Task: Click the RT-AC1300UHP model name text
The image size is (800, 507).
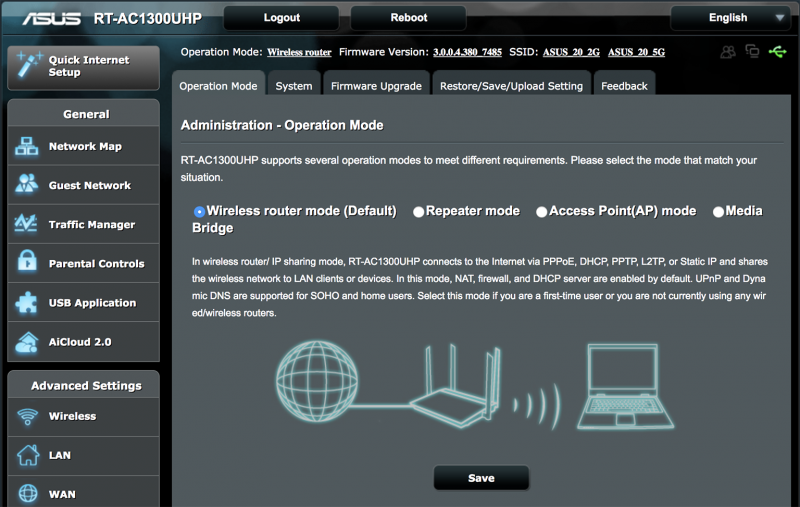Action: point(148,19)
